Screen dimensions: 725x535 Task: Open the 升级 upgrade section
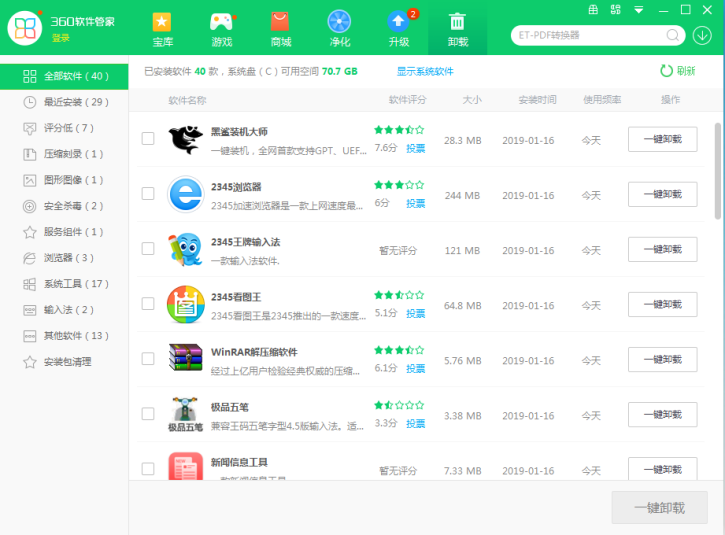(x=398, y=29)
